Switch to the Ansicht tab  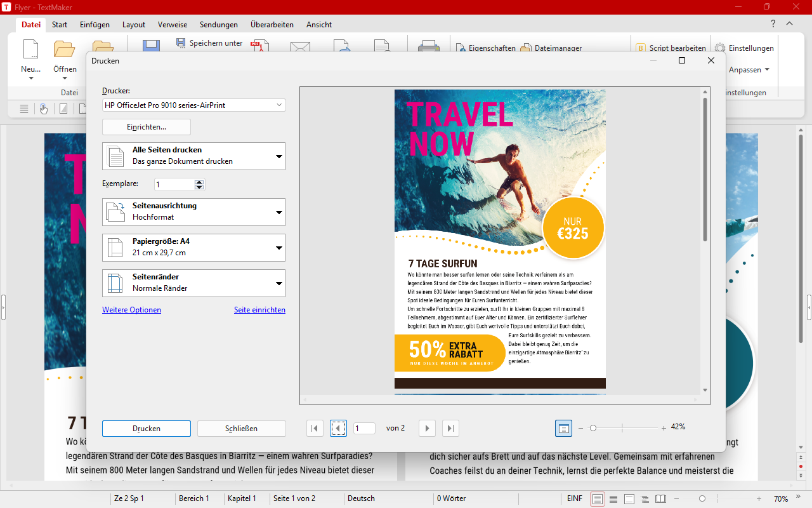[x=319, y=25]
